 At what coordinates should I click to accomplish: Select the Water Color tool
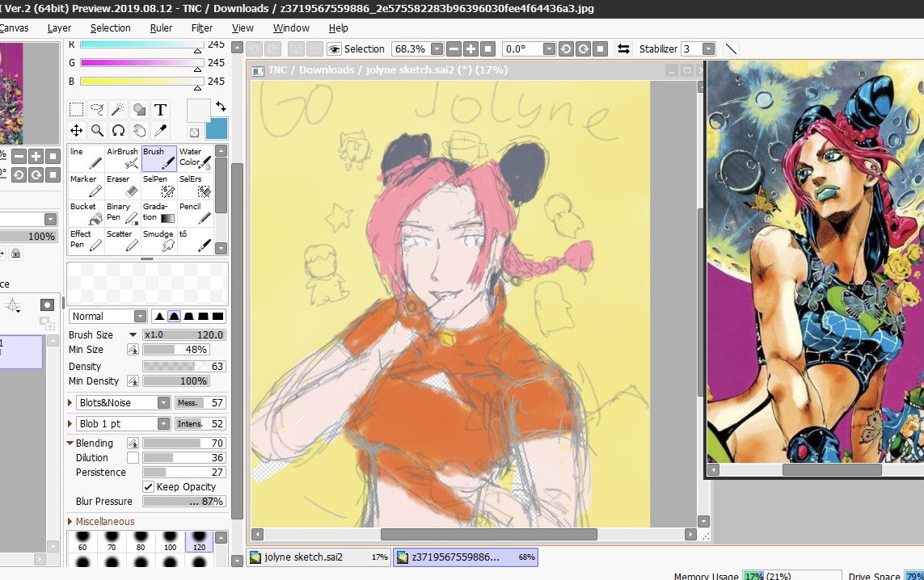[x=195, y=158]
